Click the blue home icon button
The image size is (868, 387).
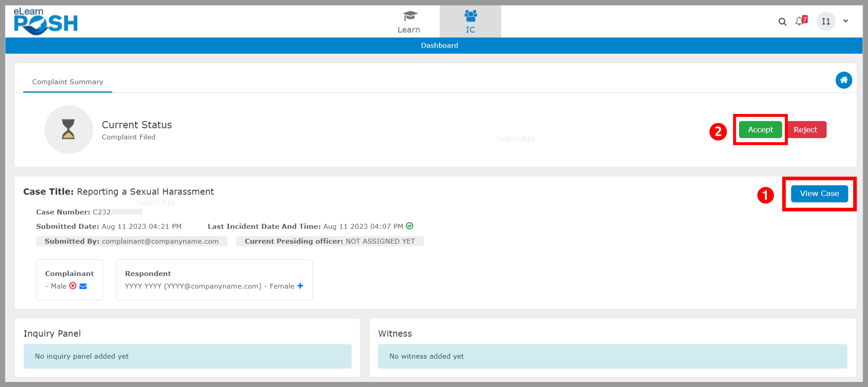pyautogui.click(x=843, y=80)
